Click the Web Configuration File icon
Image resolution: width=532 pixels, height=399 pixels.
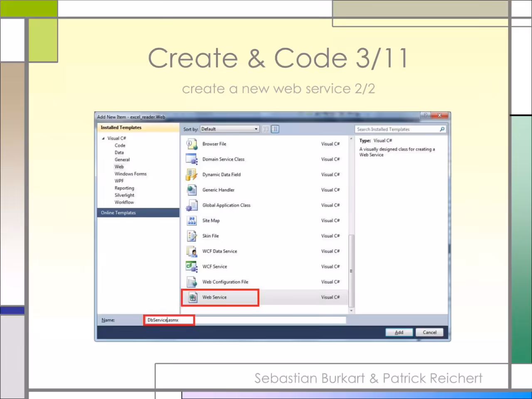[192, 282]
